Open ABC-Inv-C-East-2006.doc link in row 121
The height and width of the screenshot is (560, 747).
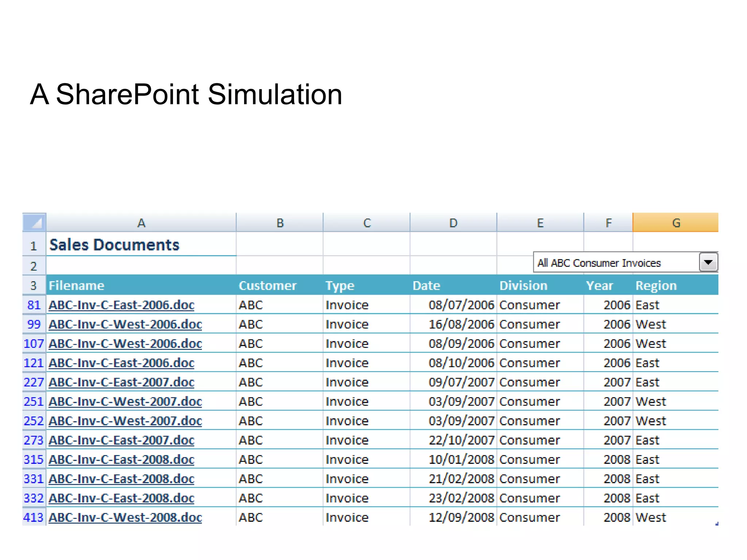[121, 363]
